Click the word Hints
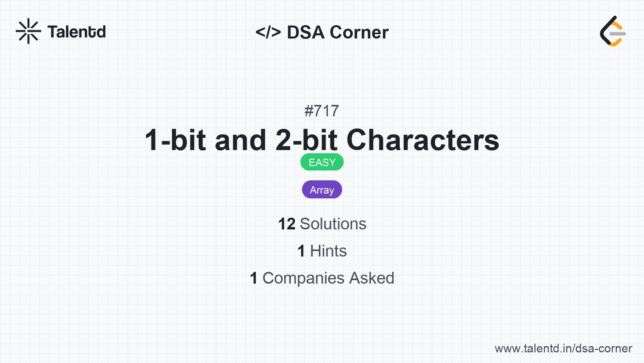 [328, 251]
